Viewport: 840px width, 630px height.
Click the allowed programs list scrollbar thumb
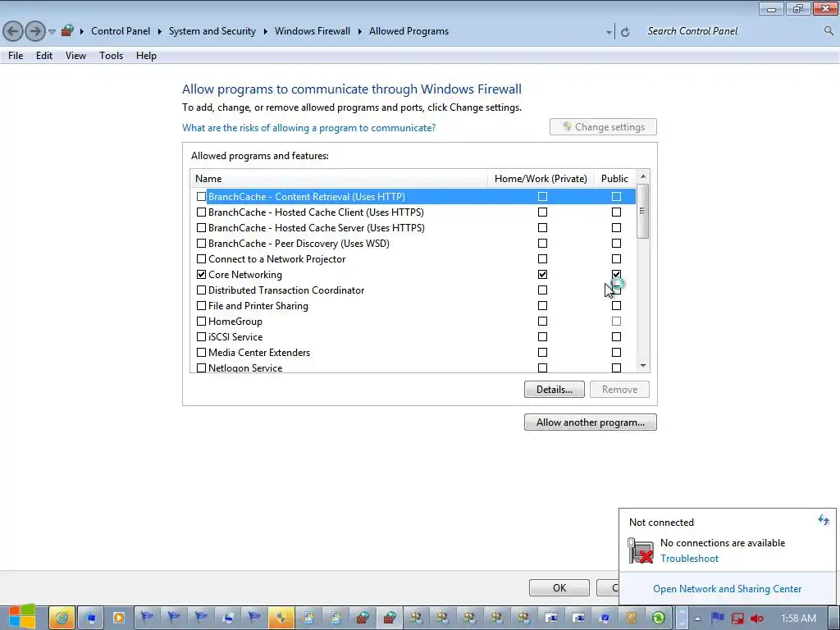pyautogui.click(x=643, y=211)
